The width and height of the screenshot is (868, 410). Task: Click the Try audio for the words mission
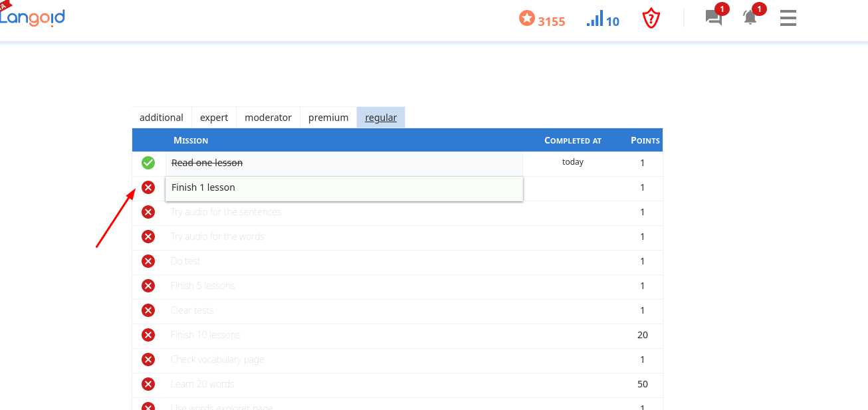tap(217, 237)
